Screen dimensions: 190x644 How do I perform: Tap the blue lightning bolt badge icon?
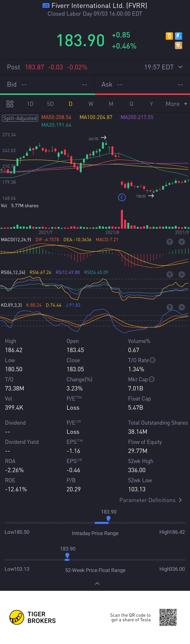(x=179, y=36)
